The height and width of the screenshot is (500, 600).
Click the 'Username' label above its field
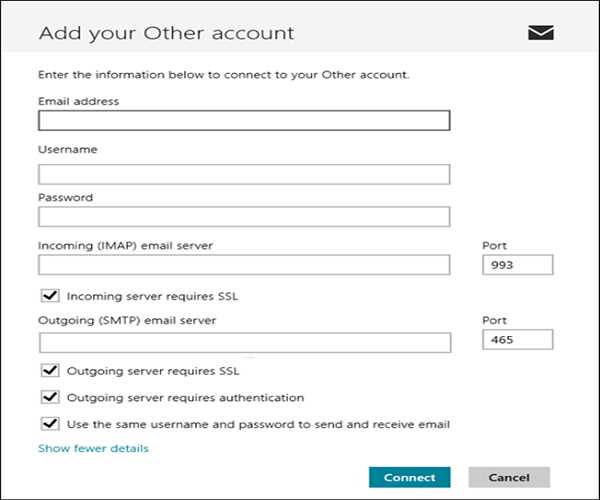click(67, 149)
